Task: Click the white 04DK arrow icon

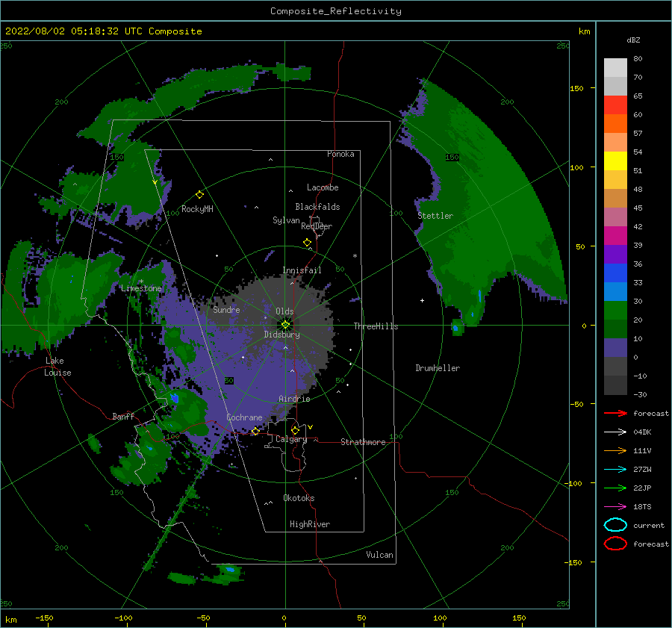Action: tap(615, 432)
